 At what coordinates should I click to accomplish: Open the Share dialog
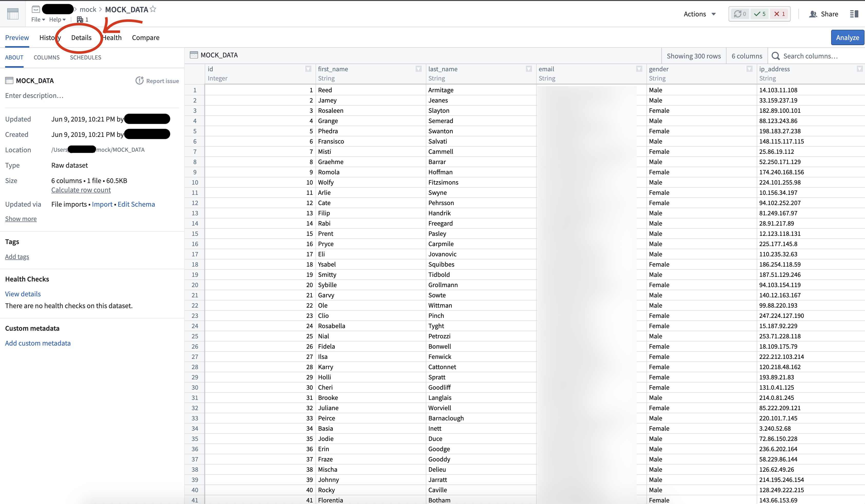pos(823,14)
